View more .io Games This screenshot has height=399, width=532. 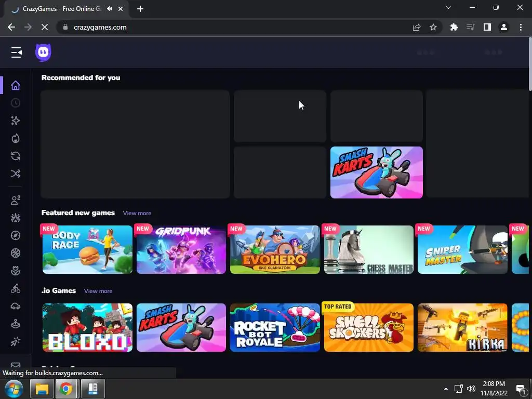pyautogui.click(x=98, y=291)
